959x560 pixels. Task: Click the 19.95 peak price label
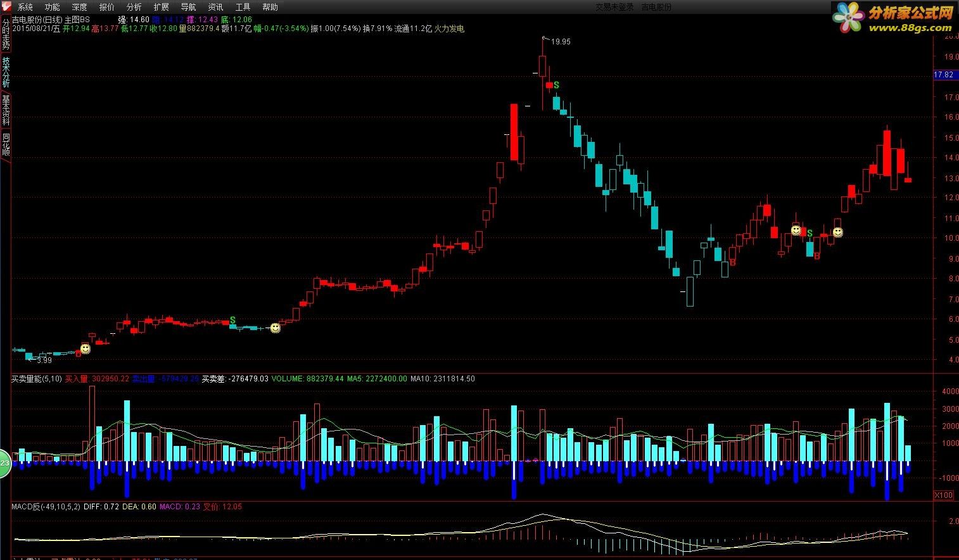[x=561, y=42]
